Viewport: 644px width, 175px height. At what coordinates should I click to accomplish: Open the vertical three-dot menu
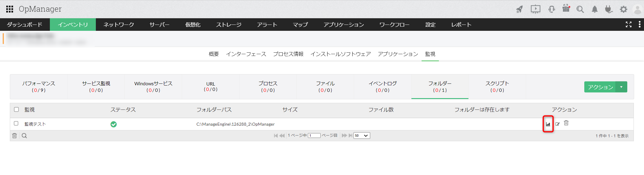click(639, 24)
